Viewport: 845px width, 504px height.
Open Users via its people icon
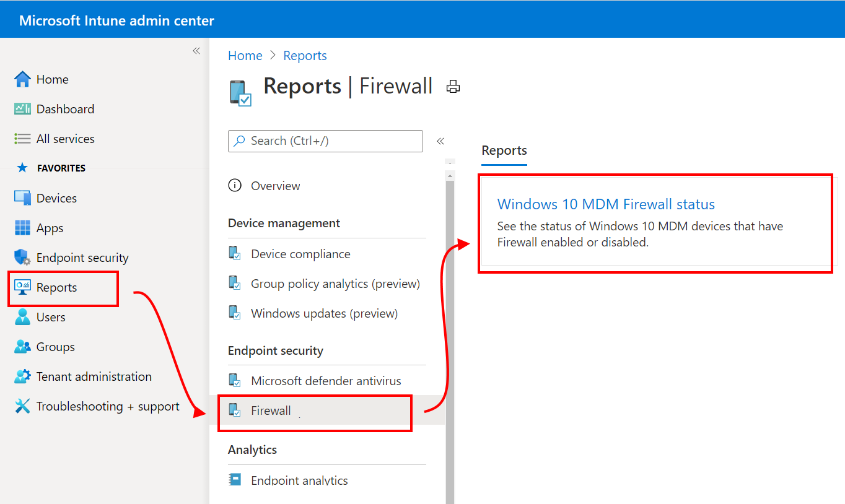(22, 316)
